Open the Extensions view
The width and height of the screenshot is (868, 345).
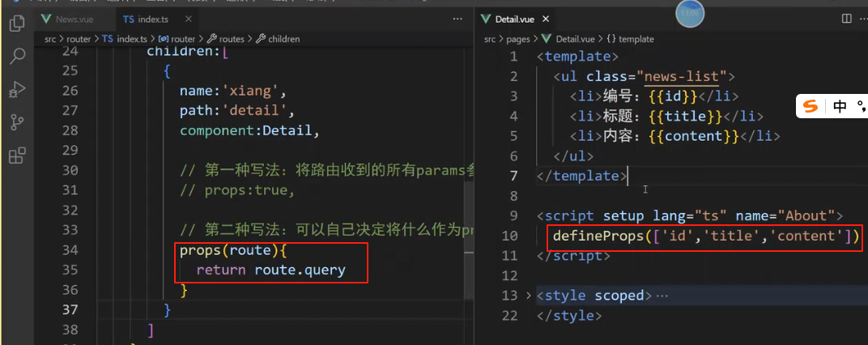pyautogui.click(x=17, y=155)
